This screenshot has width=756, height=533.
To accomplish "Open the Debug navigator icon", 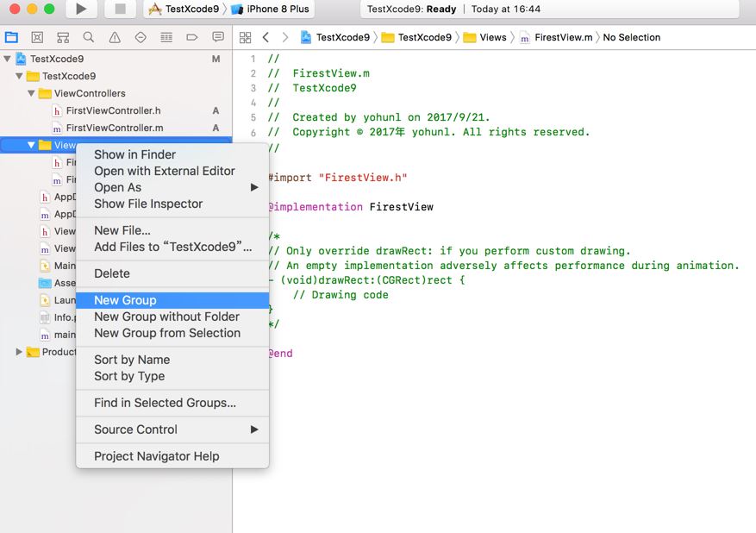I will 166,37.
